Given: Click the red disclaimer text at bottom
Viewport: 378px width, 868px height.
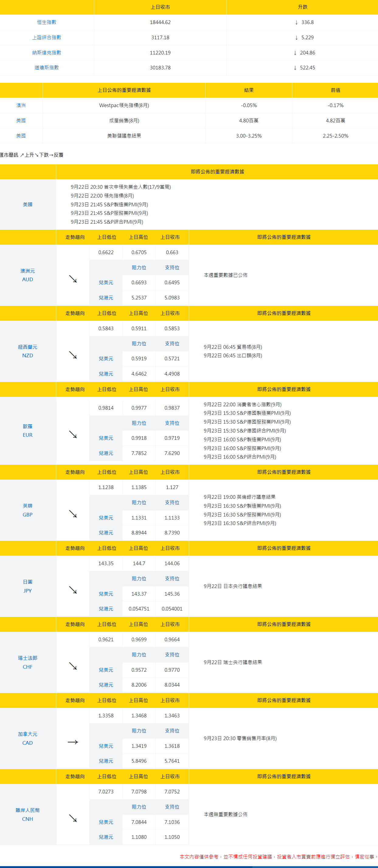Looking at the screenshot, I should pos(279,856).
